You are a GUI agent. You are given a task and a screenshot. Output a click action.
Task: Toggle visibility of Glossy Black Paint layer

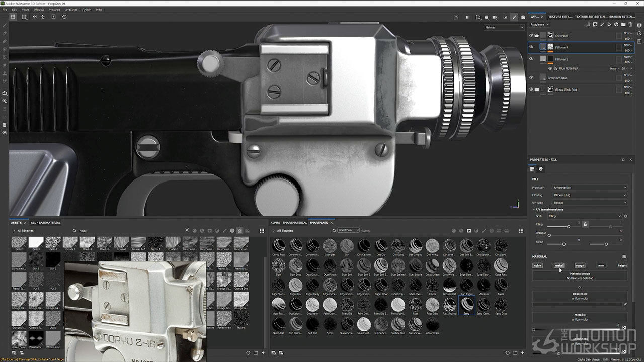pos(531,89)
